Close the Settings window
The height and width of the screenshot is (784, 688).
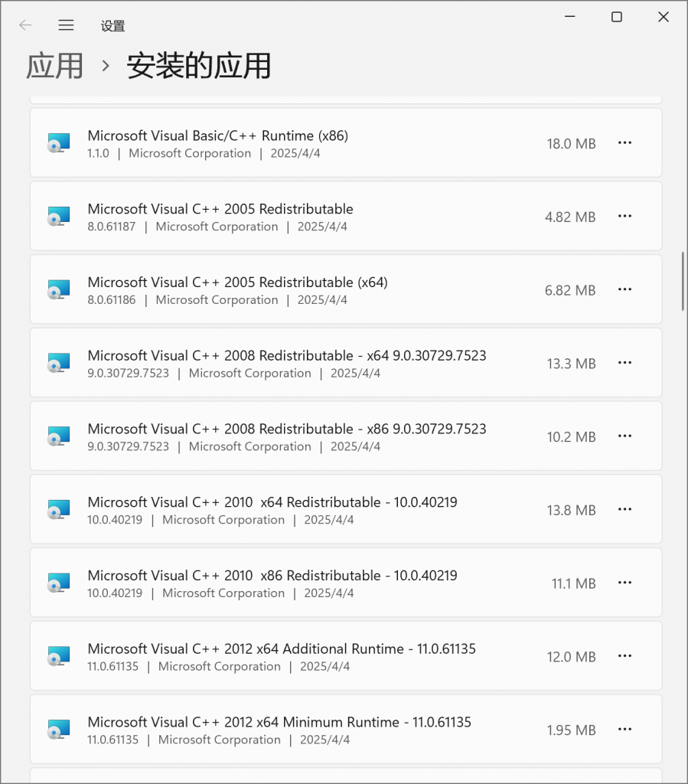663,17
